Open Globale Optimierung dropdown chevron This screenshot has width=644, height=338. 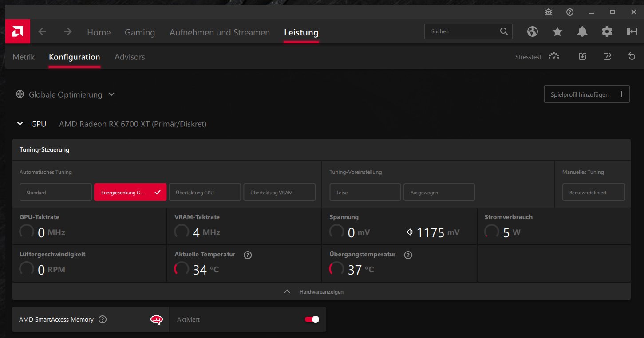tap(111, 94)
